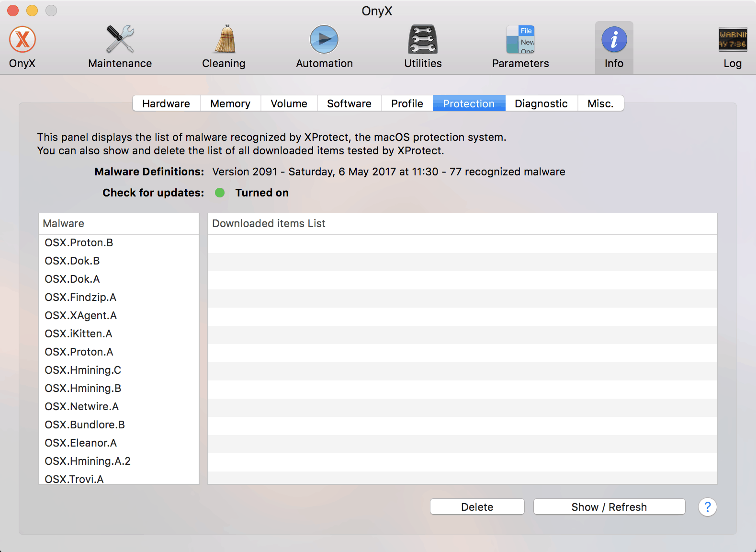Select OSX.Eleanor.A in malware list
Screen dimensions: 756x552
(119, 443)
